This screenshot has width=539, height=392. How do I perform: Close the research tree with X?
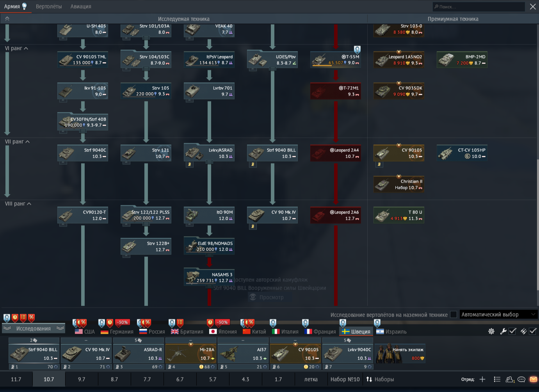click(x=533, y=7)
